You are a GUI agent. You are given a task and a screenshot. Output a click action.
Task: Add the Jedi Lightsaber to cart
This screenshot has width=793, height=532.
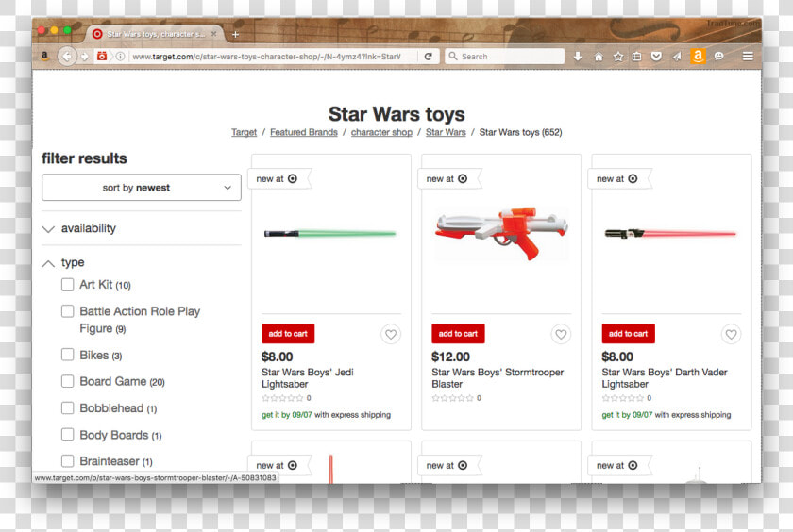(x=288, y=334)
